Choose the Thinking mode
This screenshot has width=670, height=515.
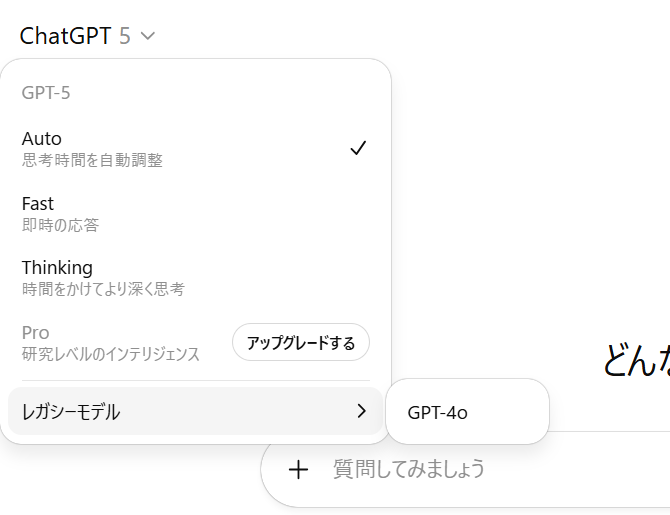(57, 268)
